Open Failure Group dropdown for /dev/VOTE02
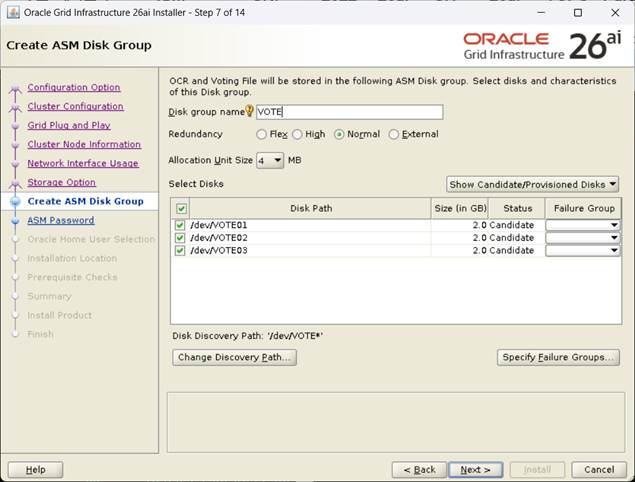 [x=583, y=238]
